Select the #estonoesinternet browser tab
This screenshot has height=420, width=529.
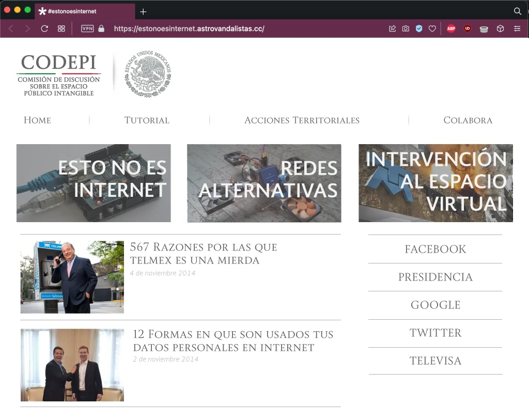click(x=84, y=11)
